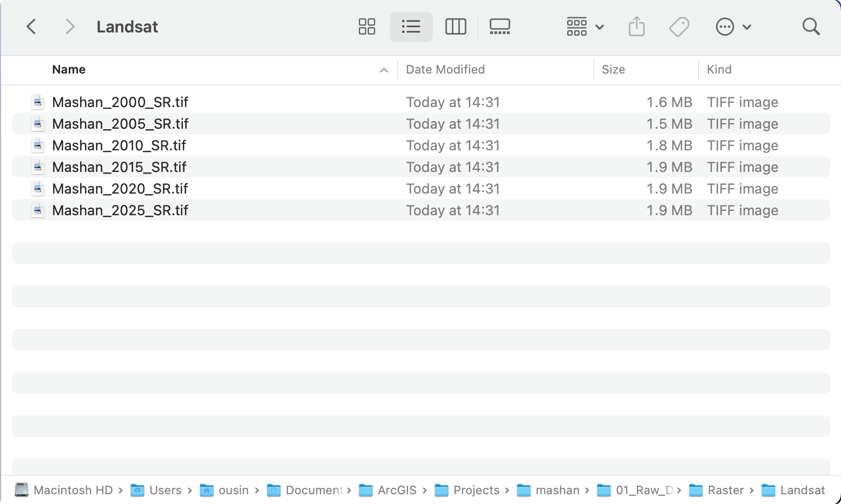Open ArcGIS folder in path bar

(389, 490)
